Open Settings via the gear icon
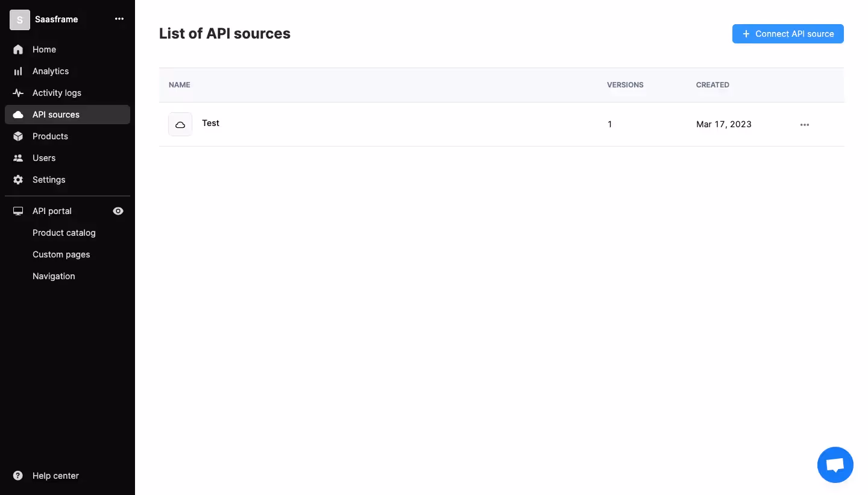 pyautogui.click(x=18, y=180)
